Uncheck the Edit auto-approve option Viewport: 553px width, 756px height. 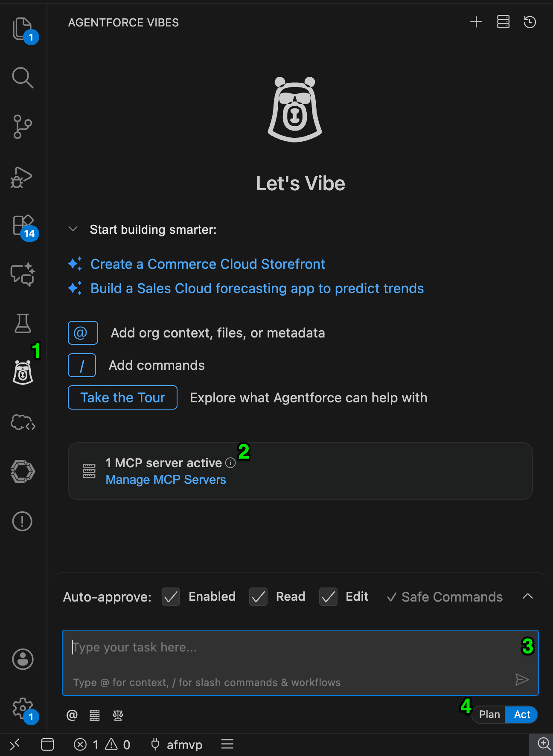(x=328, y=597)
